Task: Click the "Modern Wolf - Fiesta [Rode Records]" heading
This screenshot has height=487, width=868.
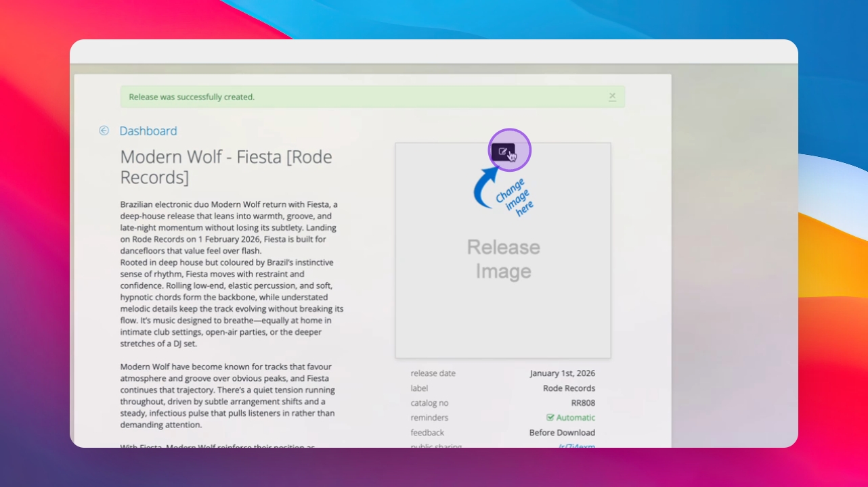Action: point(226,167)
